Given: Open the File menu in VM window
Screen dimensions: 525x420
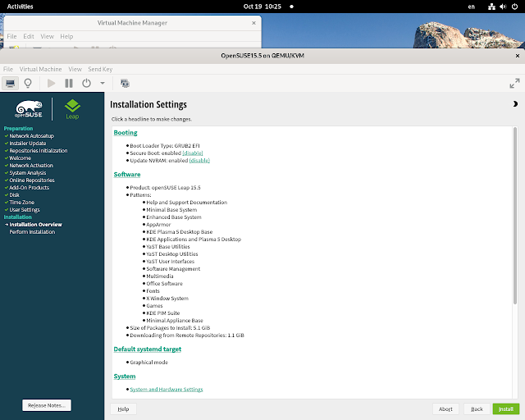Looking at the screenshot, I should pyautogui.click(x=8, y=69).
